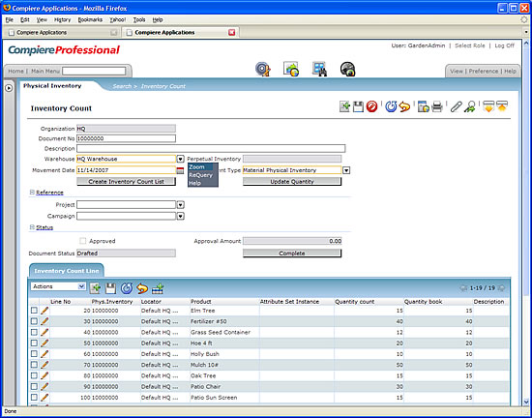532x418 pixels.
Task: Click into the Description input field
Action: coord(211,149)
